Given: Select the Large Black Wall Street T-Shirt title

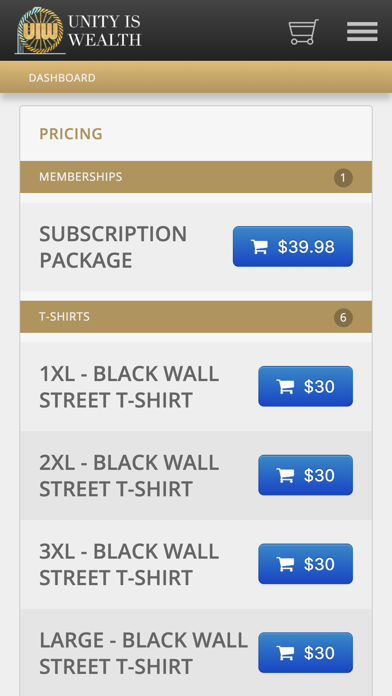Looking at the screenshot, I should pos(143,653).
